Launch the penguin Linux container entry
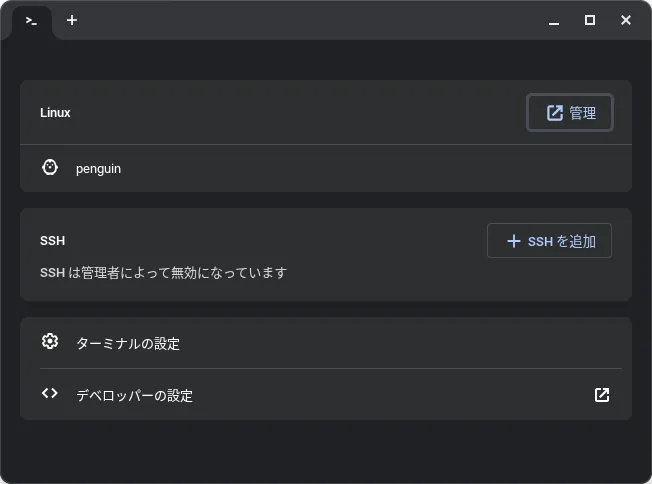This screenshot has height=484, width=652. pos(326,168)
